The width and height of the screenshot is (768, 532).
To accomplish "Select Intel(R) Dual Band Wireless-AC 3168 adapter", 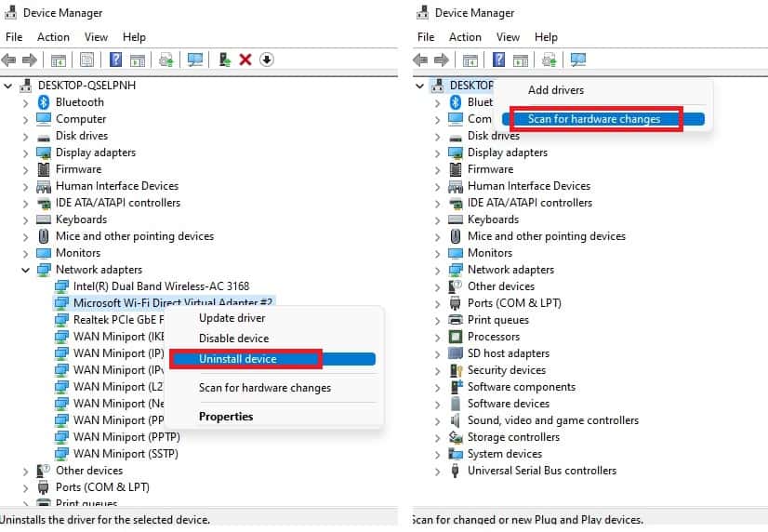I will [x=161, y=286].
